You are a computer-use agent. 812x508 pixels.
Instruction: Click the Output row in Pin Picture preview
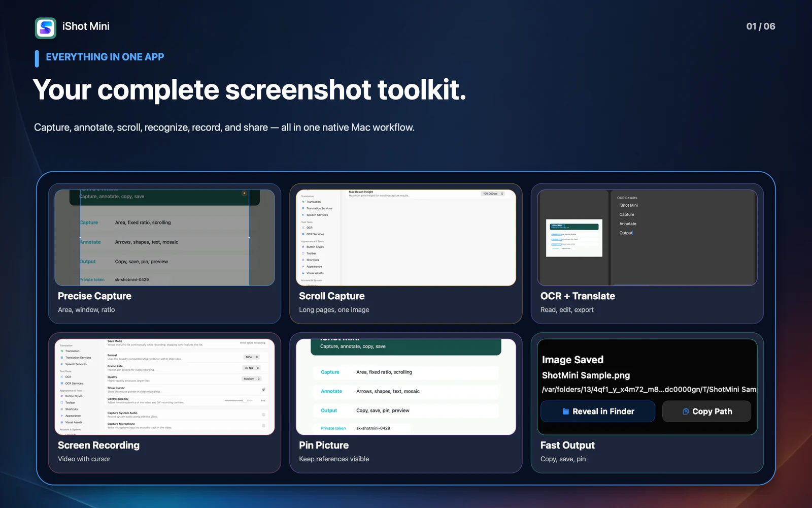(x=406, y=410)
